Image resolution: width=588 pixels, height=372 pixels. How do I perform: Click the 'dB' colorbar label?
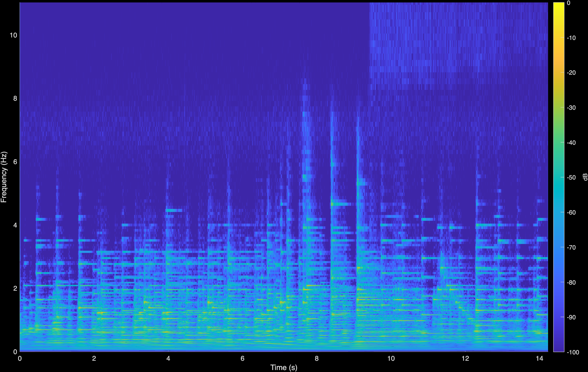(x=585, y=177)
